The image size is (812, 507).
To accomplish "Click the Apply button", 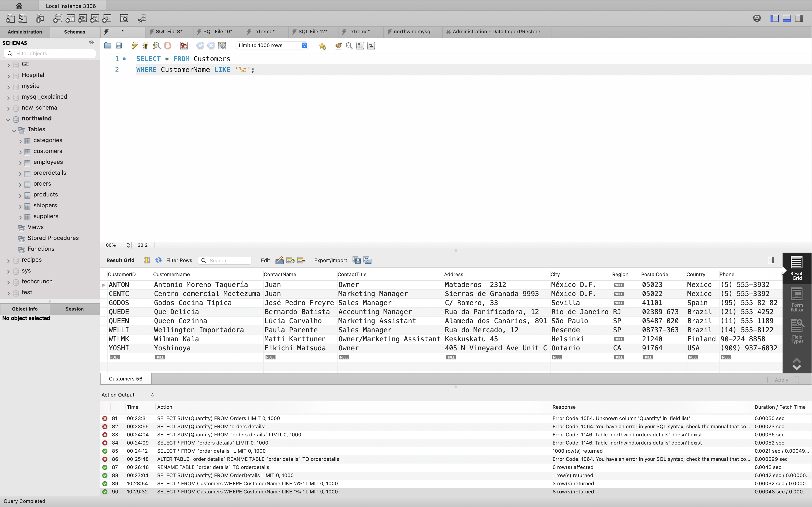I will [x=781, y=380].
